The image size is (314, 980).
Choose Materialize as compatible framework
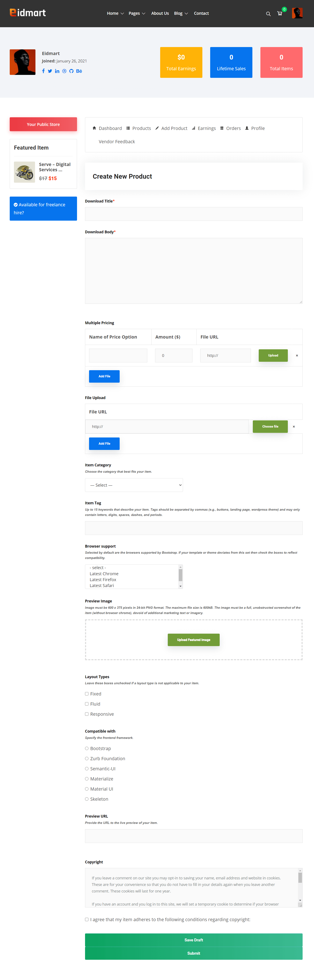[87, 779]
